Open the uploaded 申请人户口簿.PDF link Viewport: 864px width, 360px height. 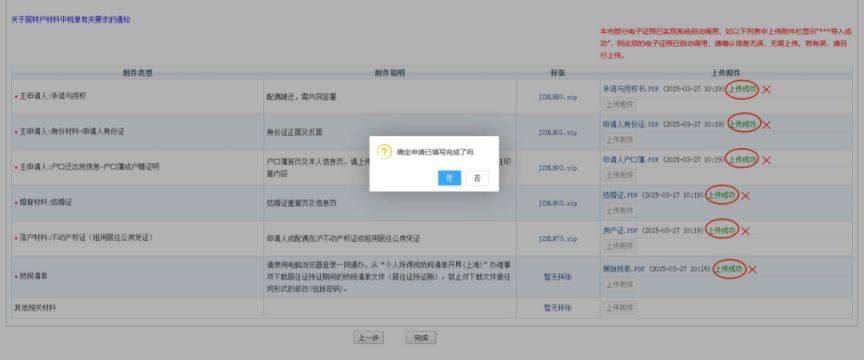click(x=631, y=160)
